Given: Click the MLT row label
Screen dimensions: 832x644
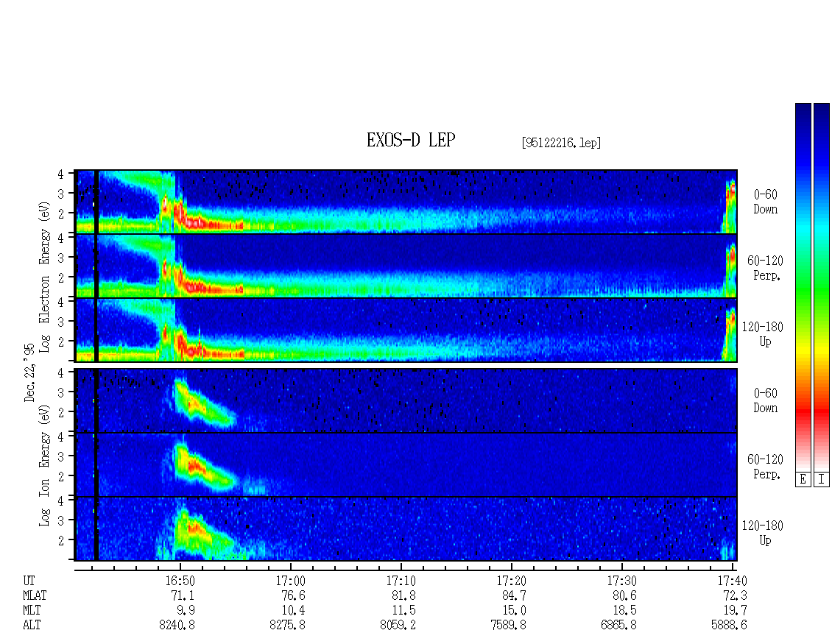Looking at the screenshot, I should point(32,611).
